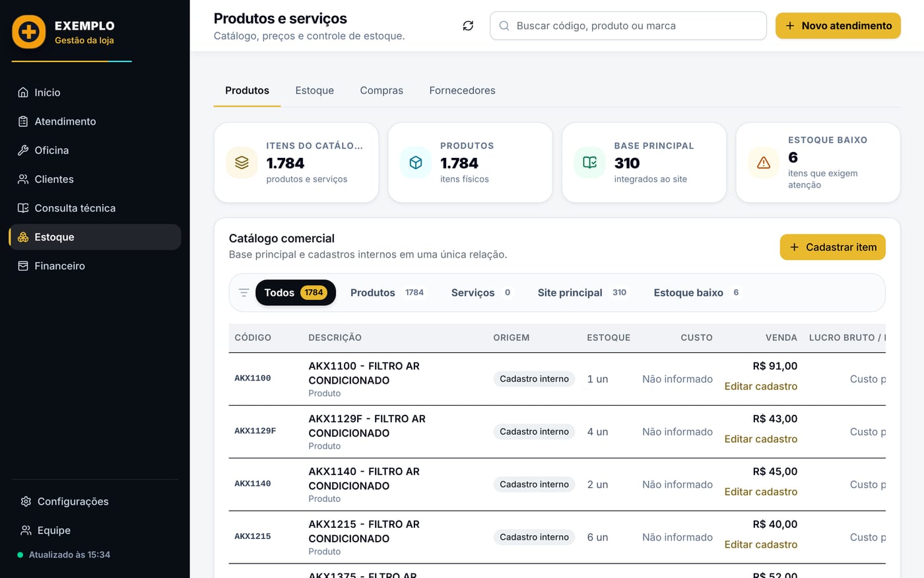
Task: Click the house icon next to Início
Action: tap(23, 92)
